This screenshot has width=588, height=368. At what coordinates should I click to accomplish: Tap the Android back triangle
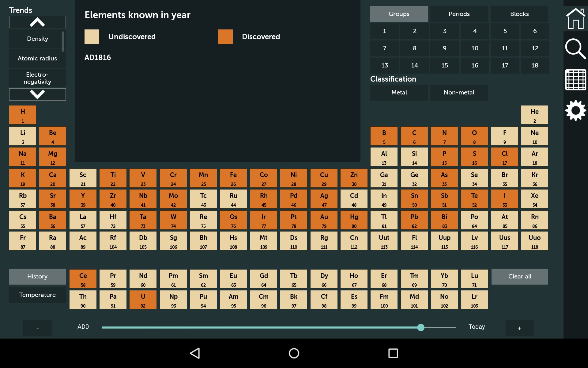tap(195, 353)
